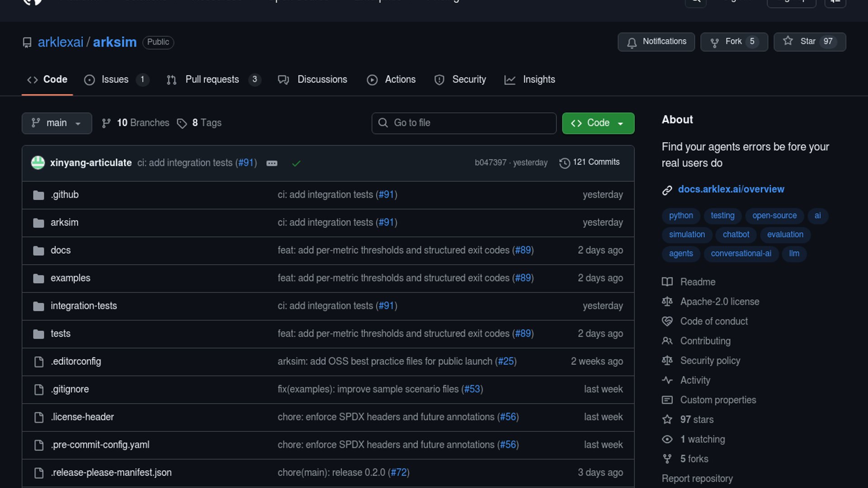868x488 pixels.
Task: Click the tags icon beside 8 Tags
Action: tap(182, 123)
